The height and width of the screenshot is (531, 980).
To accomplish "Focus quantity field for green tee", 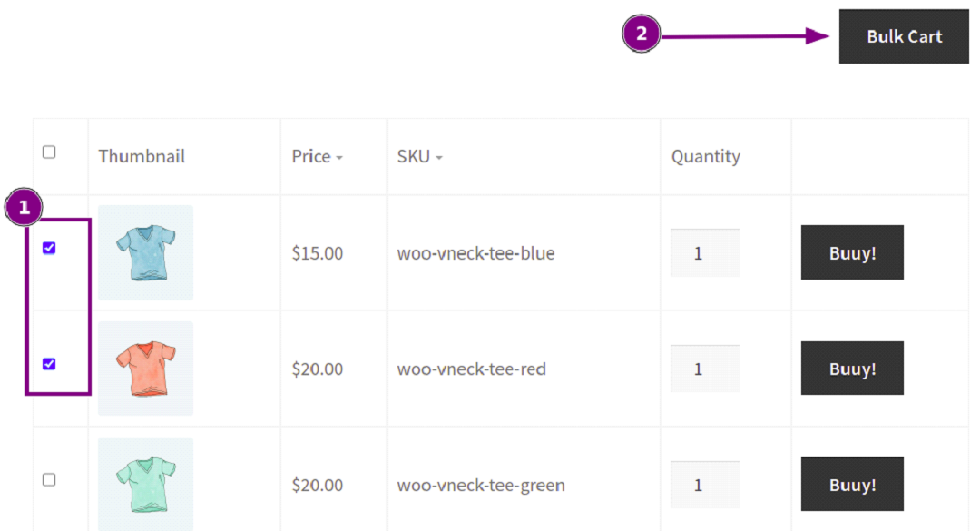I will click(705, 484).
